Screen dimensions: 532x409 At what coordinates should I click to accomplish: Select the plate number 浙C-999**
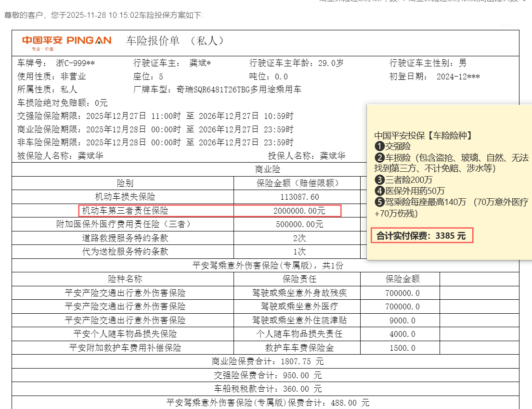75,63
